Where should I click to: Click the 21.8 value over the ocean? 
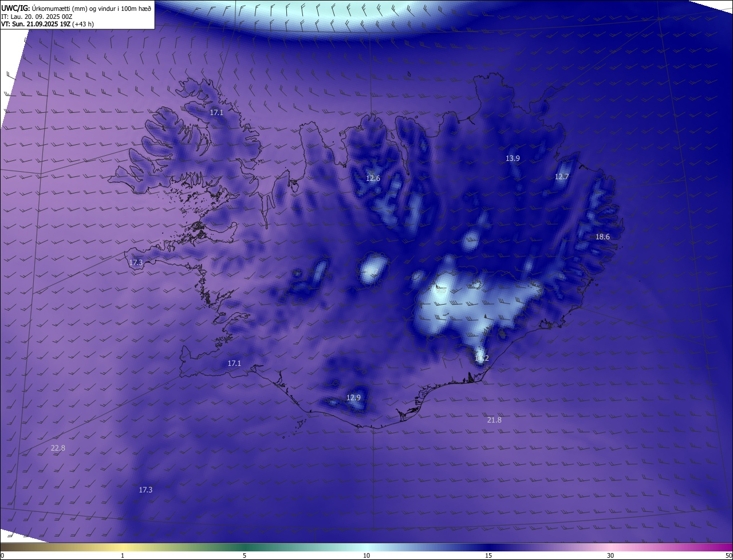click(x=494, y=420)
